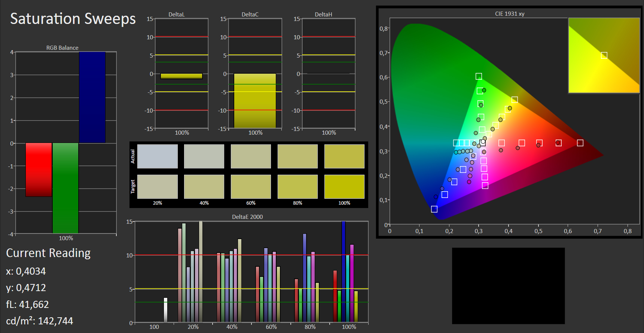Pick the Actual 60% color swatch
Viewport: 644px width, 333px height.
coord(251,156)
